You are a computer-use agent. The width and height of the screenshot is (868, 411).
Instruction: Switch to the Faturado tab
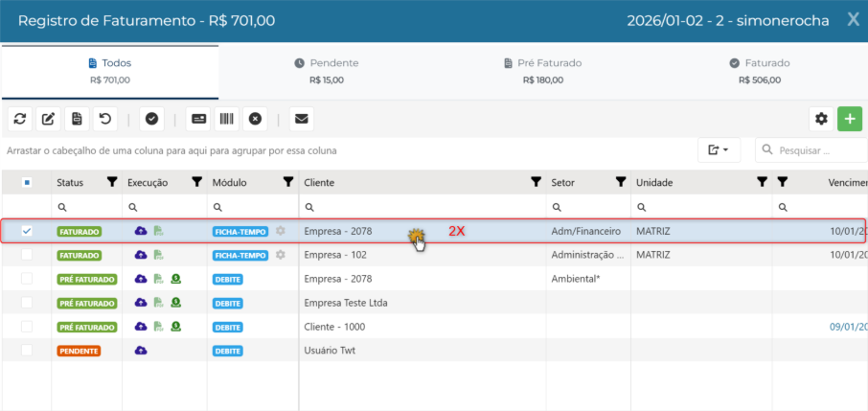pyautogui.click(x=760, y=72)
